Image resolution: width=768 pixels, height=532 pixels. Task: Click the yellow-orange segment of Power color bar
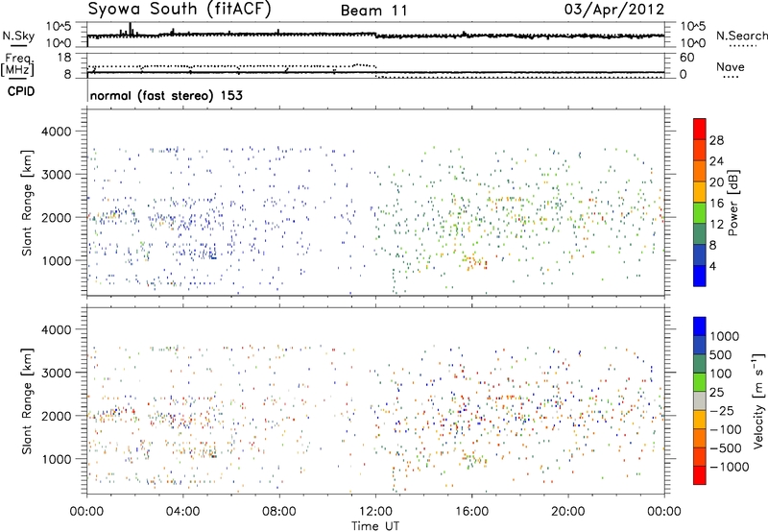pos(700,191)
